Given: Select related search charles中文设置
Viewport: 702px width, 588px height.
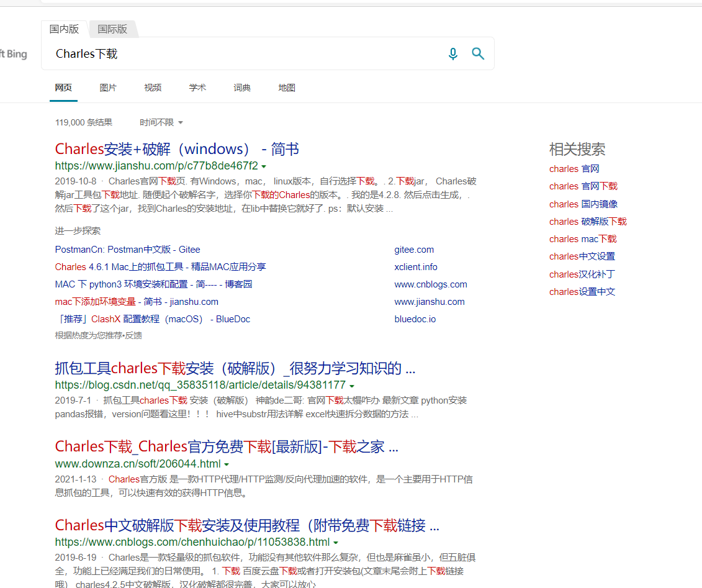Looking at the screenshot, I should [x=582, y=256].
